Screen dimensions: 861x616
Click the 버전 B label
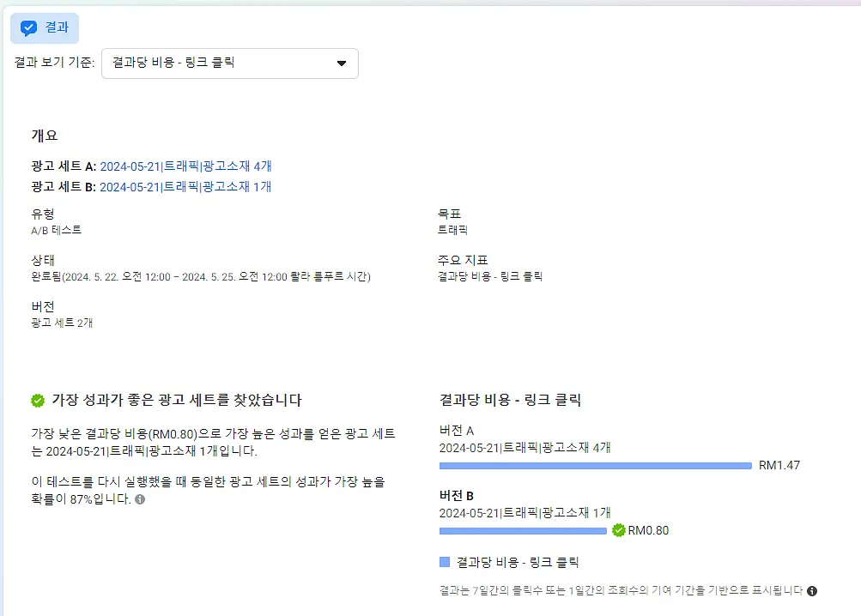[x=457, y=495]
